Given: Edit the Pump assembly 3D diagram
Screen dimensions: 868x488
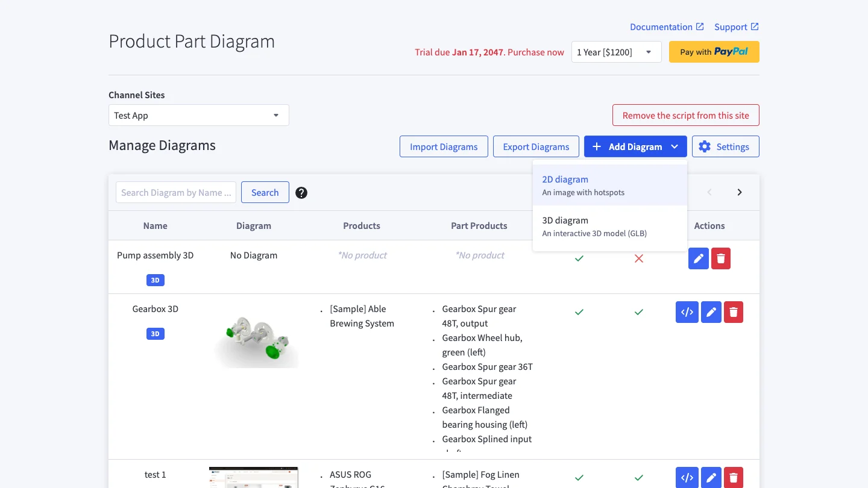Looking at the screenshot, I should pyautogui.click(x=699, y=258).
